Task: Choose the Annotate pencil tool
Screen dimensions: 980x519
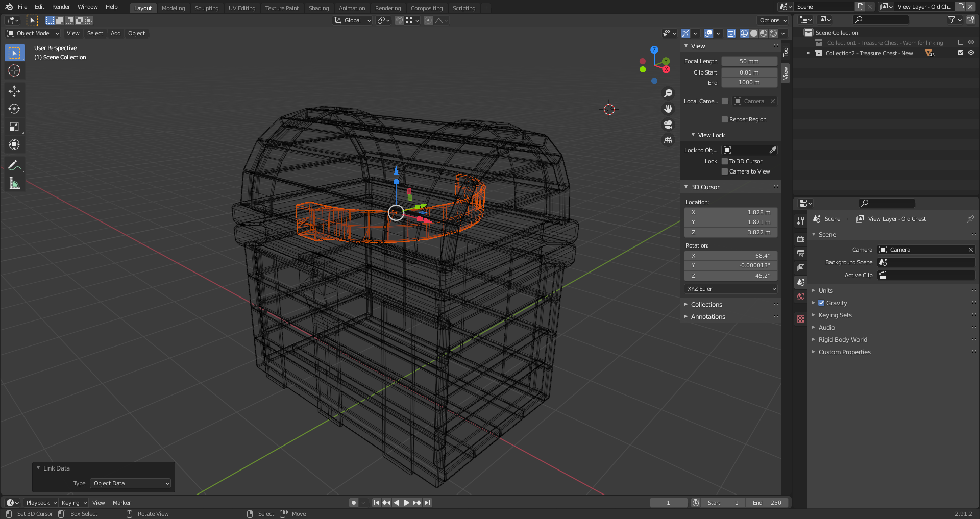Action: 14,165
